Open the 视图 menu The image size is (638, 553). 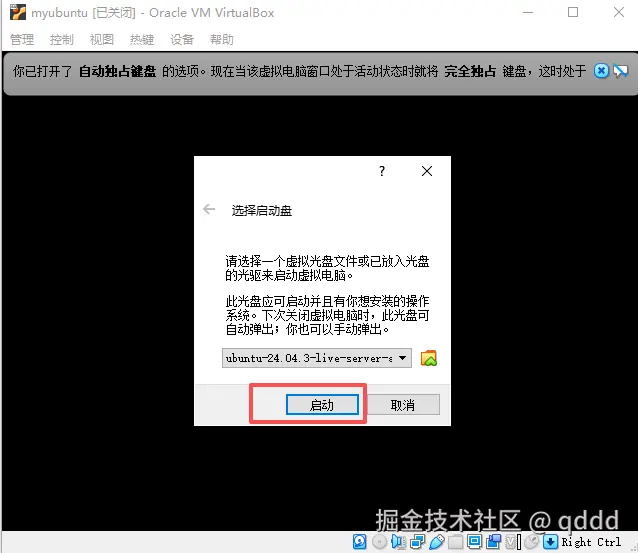[102, 39]
